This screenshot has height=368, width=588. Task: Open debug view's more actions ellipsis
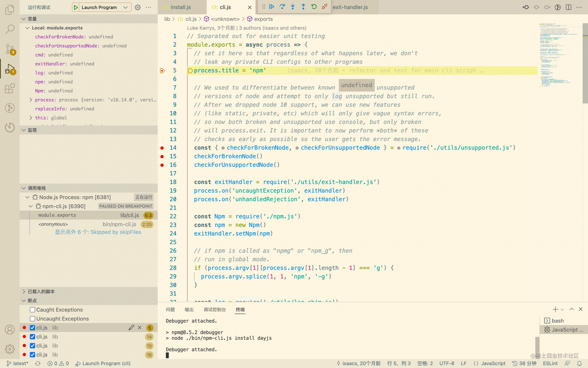[x=149, y=7]
